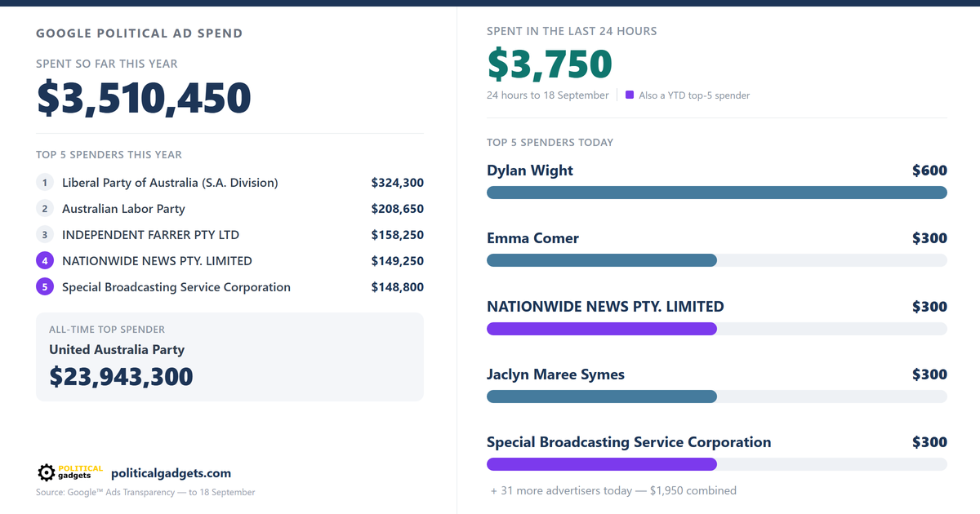Click NATIONWIDE NEWS purple spend bar
Image resolution: width=980 pixels, height=514 pixels.
point(602,329)
